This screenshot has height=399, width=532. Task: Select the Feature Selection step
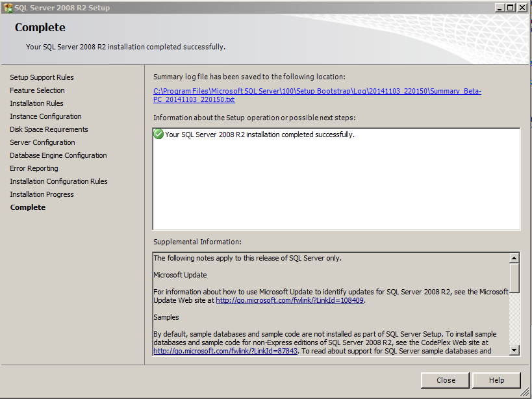37,90
